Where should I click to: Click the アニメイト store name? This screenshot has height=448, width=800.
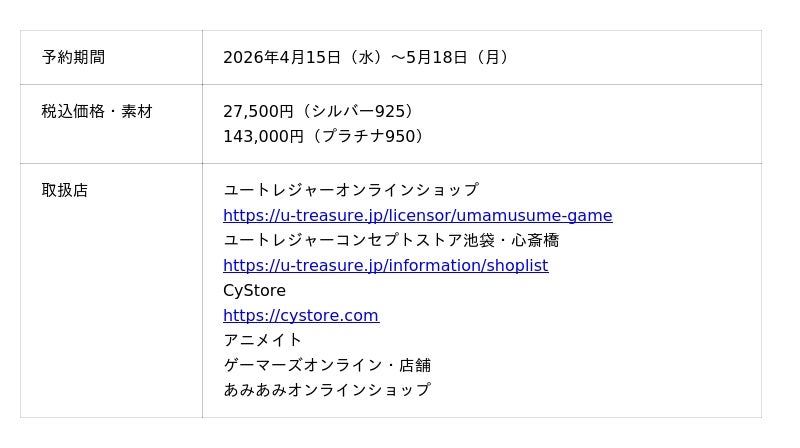click(x=262, y=340)
